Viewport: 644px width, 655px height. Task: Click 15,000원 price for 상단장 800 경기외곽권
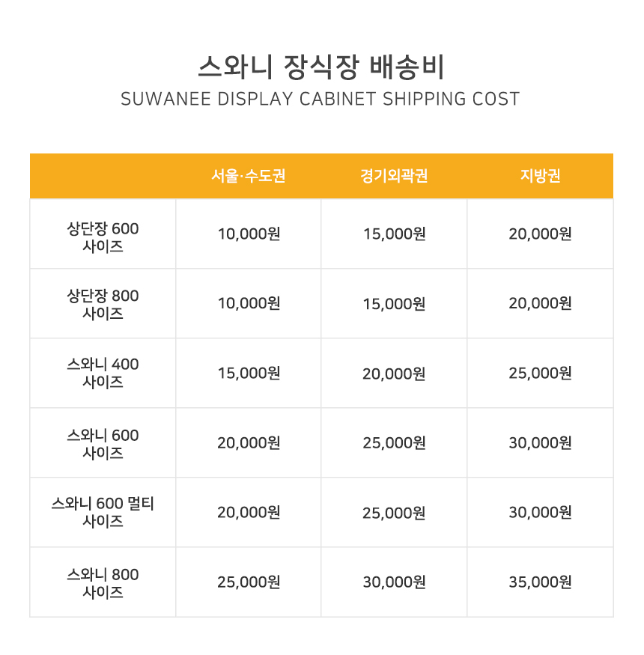(x=394, y=304)
